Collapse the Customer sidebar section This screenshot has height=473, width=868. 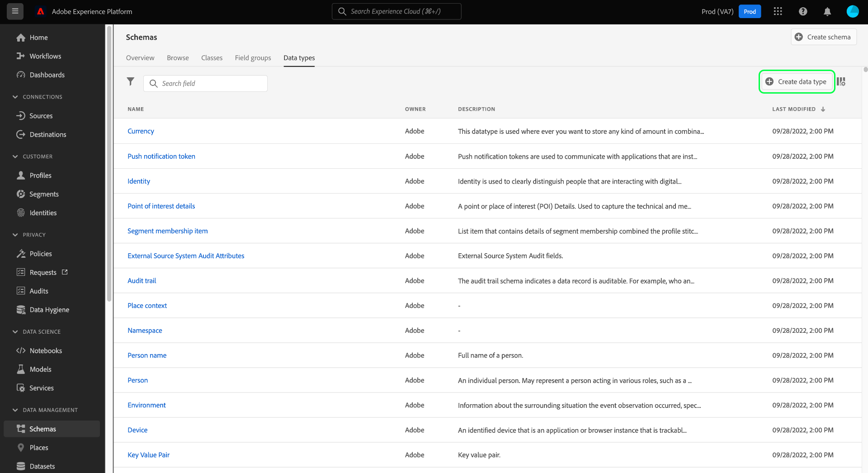coord(15,156)
